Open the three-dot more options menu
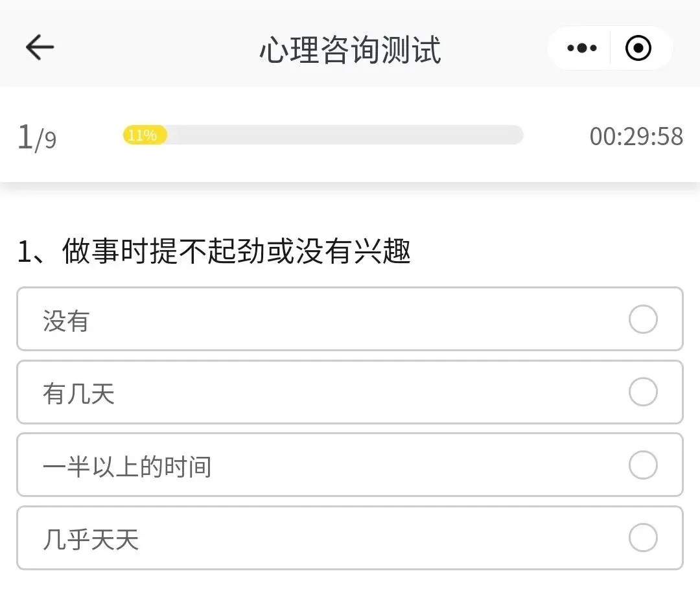700x602 pixels. [x=581, y=48]
